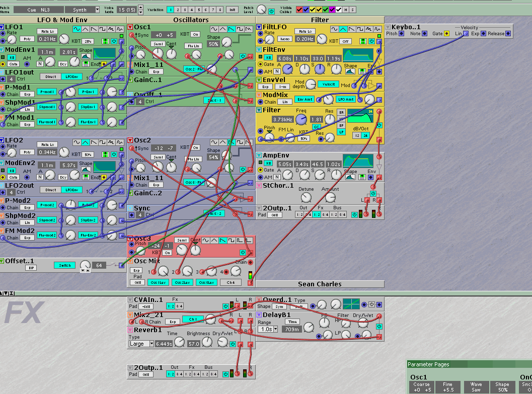Toggle the Reverb1 bypass power button
This screenshot has height=394, width=532.
click(233, 344)
